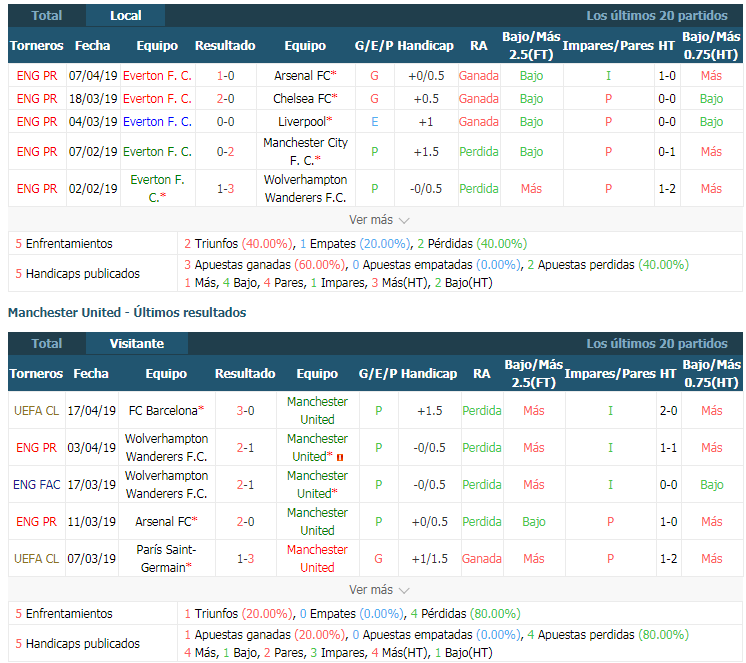Switch to Total tab in Manchester United table
The height and width of the screenshot is (663, 746).
(47, 343)
